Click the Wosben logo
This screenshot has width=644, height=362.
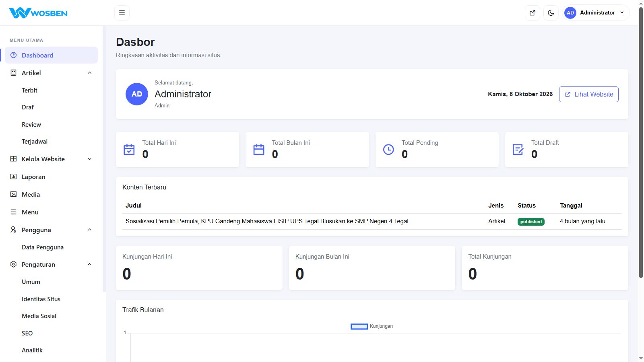tap(38, 13)
